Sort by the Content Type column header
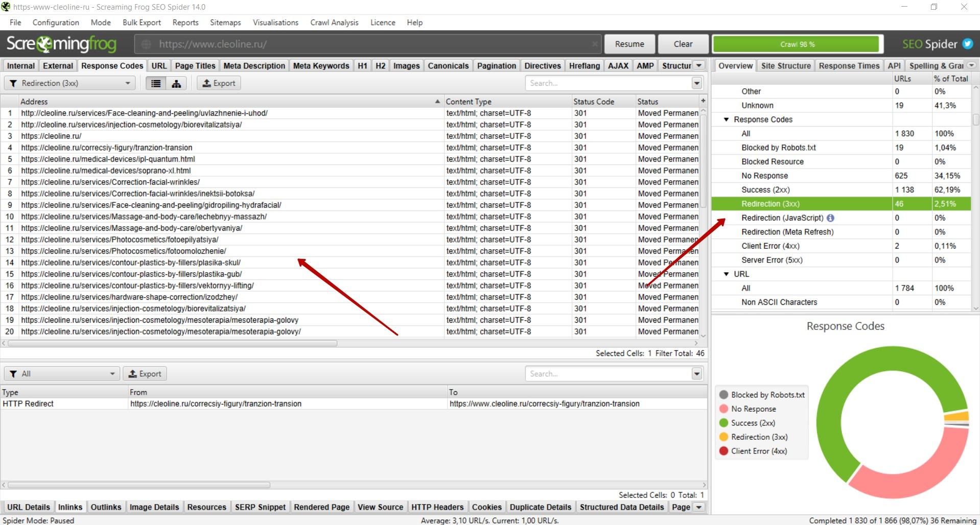This screenshot has width=980, height=525. pos(507,102)
